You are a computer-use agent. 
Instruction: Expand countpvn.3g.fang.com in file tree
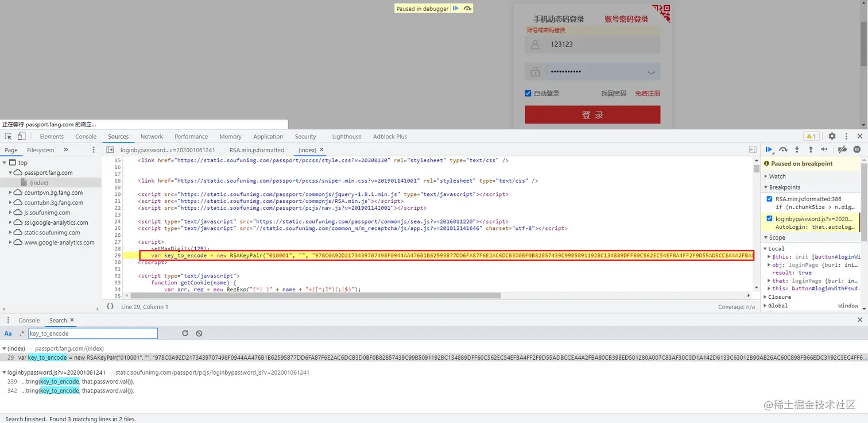coord(11,193)
